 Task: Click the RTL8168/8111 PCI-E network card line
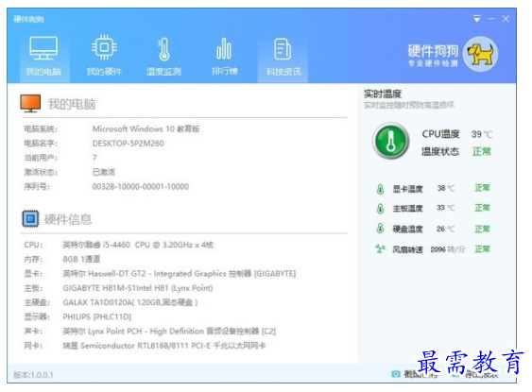coord(164,346)
